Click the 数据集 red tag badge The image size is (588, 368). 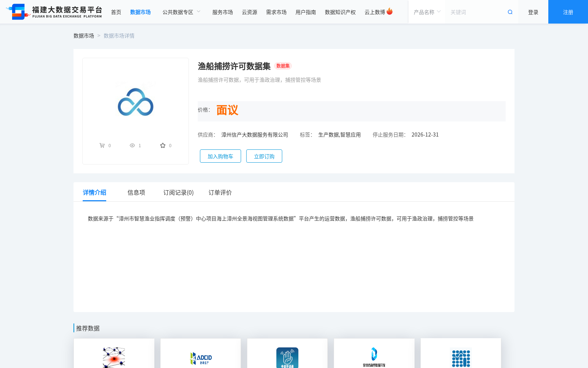[283, 66]
